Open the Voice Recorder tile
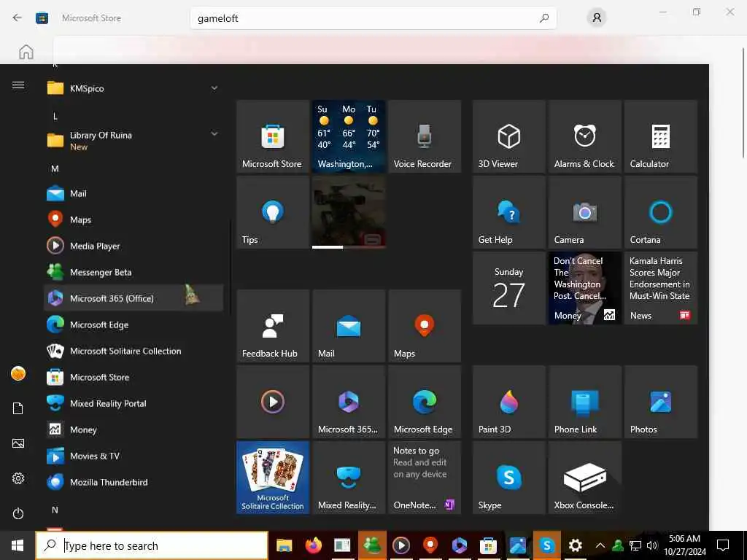 [425, 136]
